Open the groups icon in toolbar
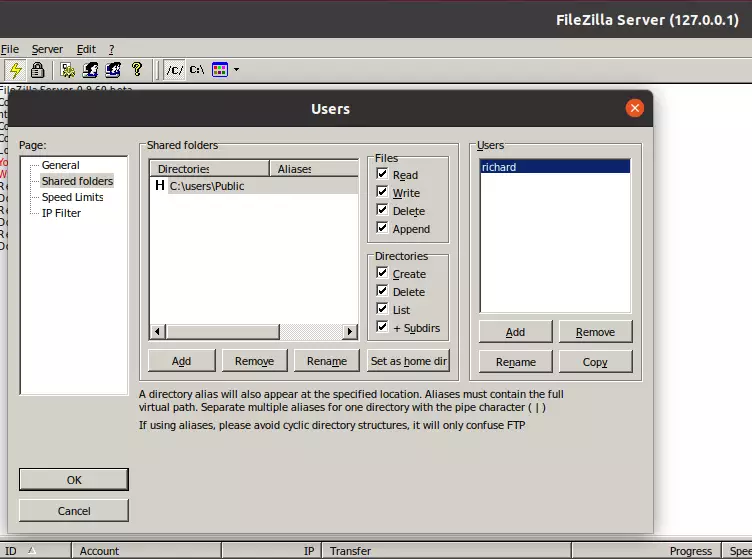This screenshot has width=752, height=559. (x=113, y=70)
